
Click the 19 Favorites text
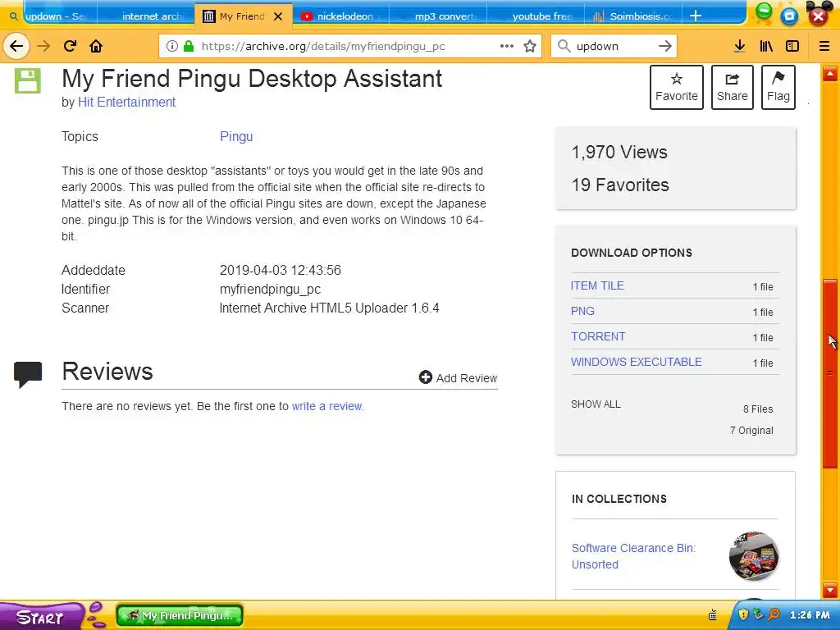620,185
